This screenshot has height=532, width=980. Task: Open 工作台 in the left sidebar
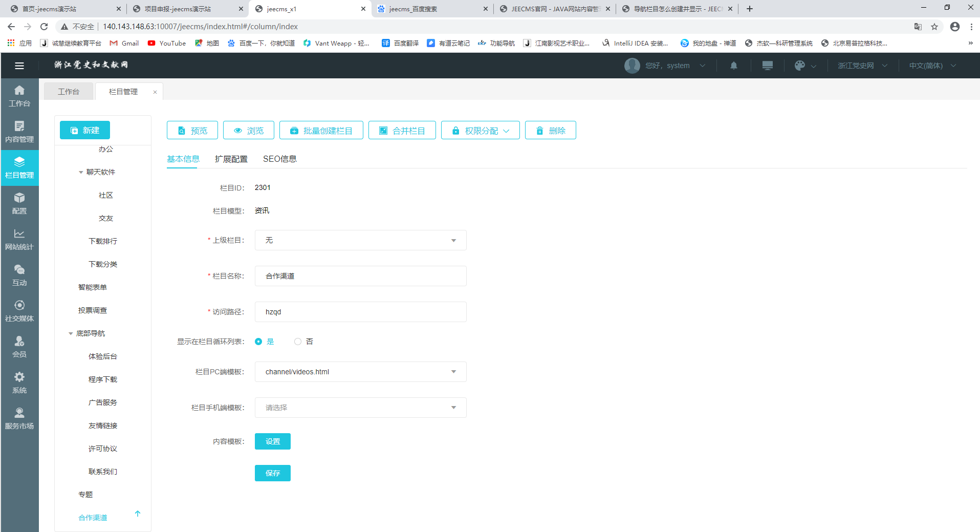19,96
